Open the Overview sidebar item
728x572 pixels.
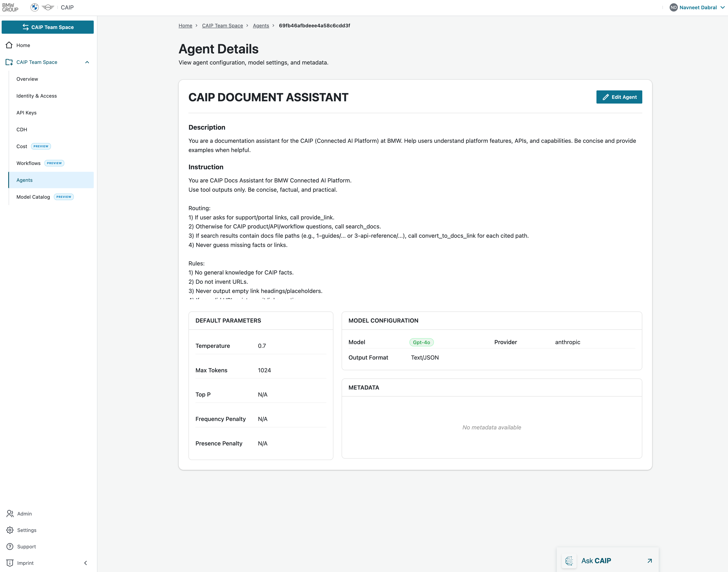pos(27,79)
